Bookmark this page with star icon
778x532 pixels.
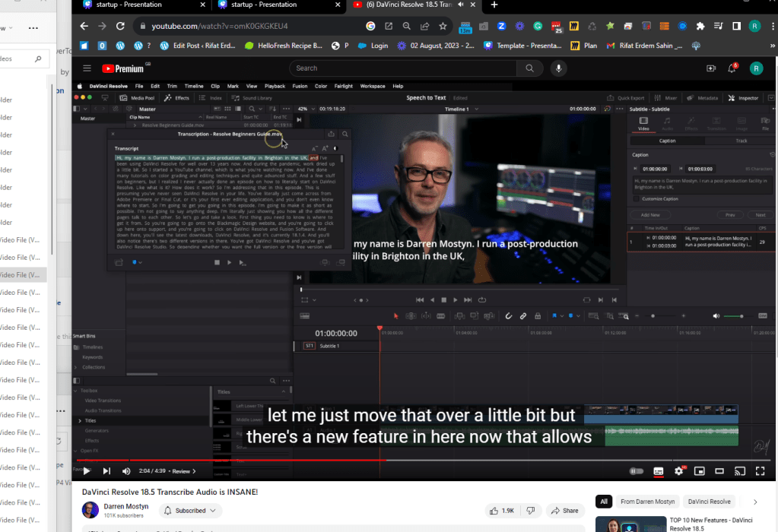click(x=443, y=26)
